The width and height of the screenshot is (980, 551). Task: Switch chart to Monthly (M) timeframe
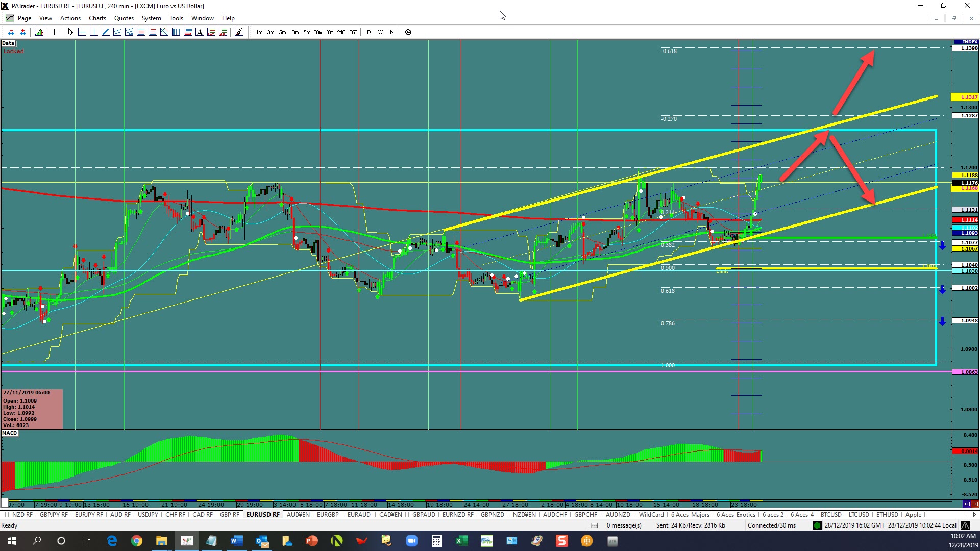tap(392, 32)
